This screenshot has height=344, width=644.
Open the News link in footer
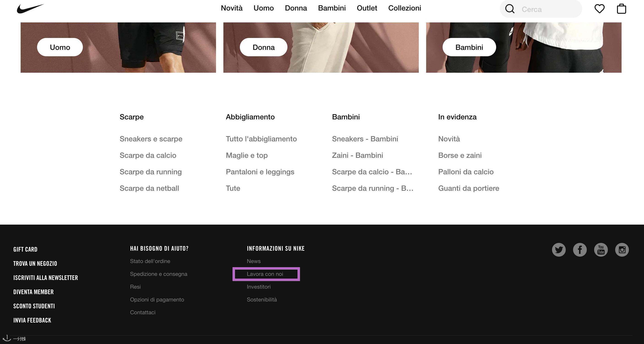click(254, 261)
